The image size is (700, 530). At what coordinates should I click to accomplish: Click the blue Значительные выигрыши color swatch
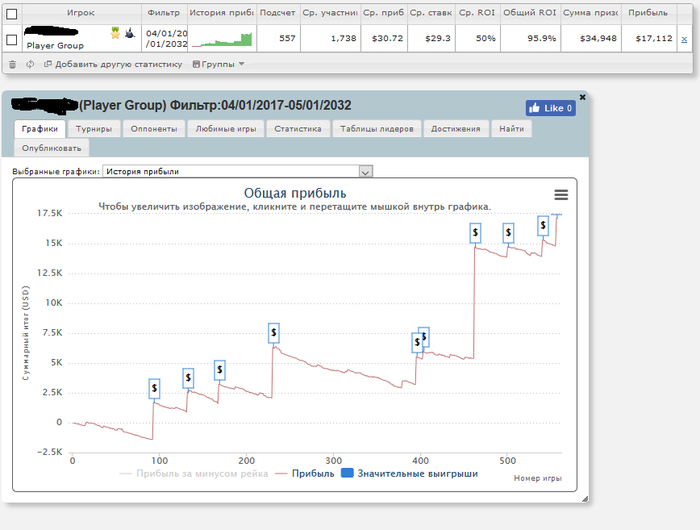coord(347,473)
